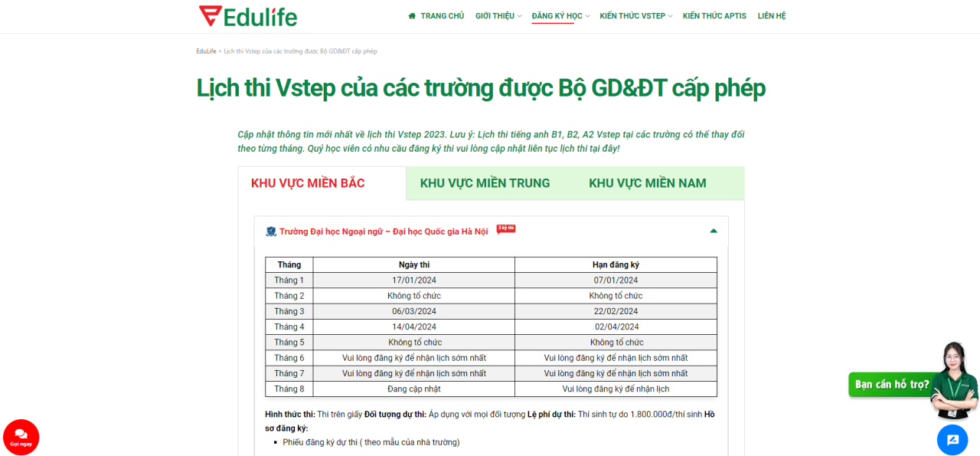The image size is (980, 456).
Task: Collapse the Trường Đại học Ngoại ngữ section
Action: [713, 230]
